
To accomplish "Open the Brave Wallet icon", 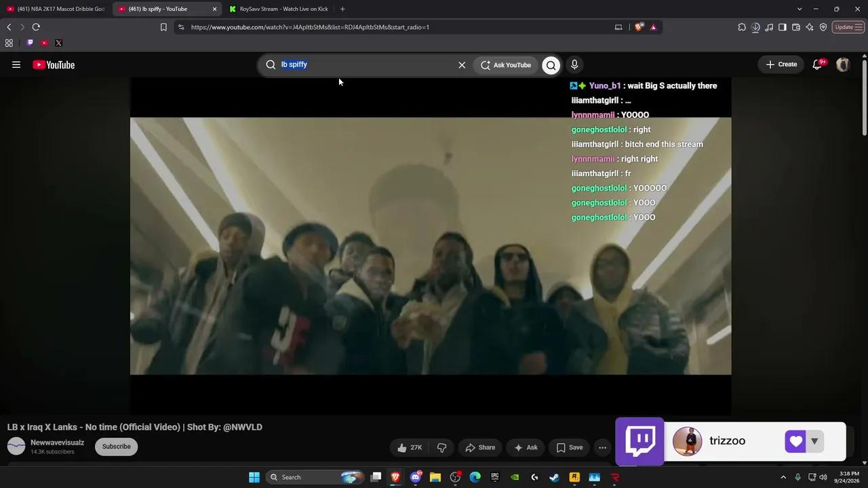I will point(796,27).
